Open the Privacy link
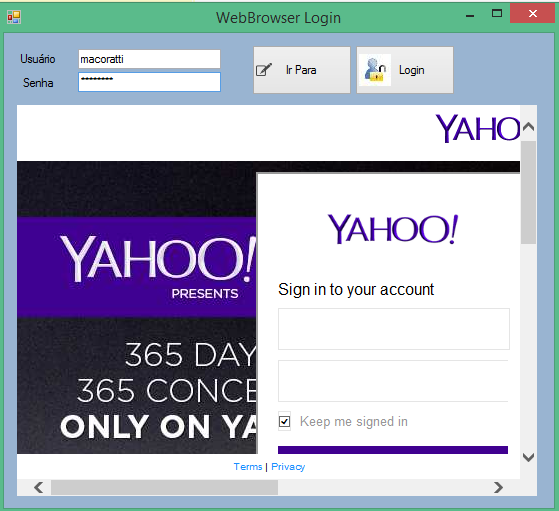The height and width of the screenshot is (511, 559). (x=288, y=466)
